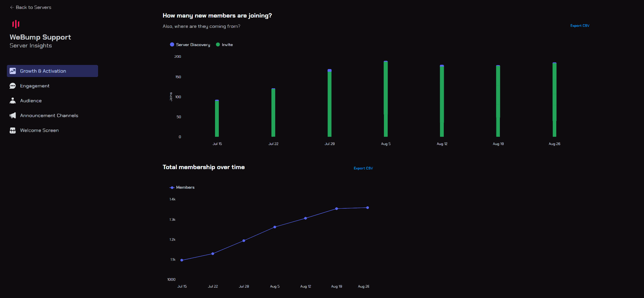Click the Aug 12 membership data point
The width and height of the screenshot is (644, 298).
(305, 218)
